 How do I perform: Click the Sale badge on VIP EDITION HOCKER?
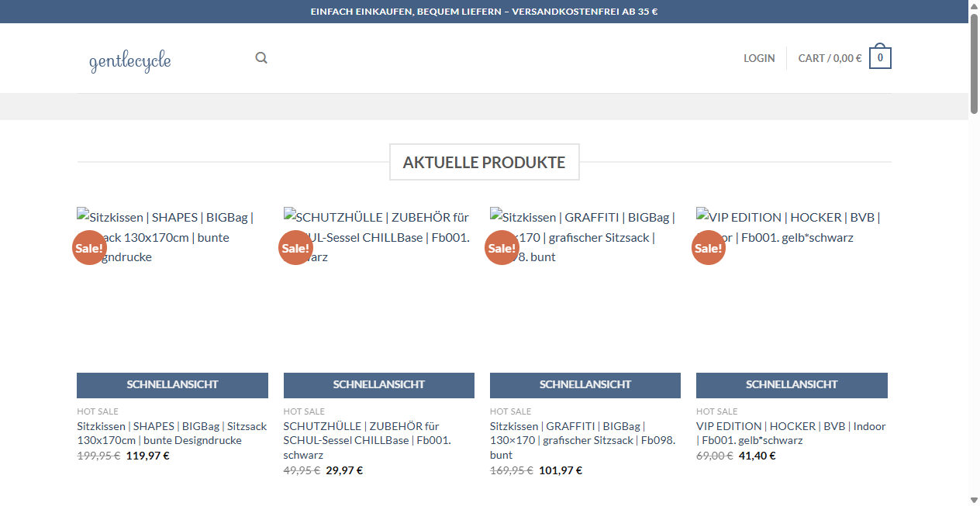(x=708, y=247)
